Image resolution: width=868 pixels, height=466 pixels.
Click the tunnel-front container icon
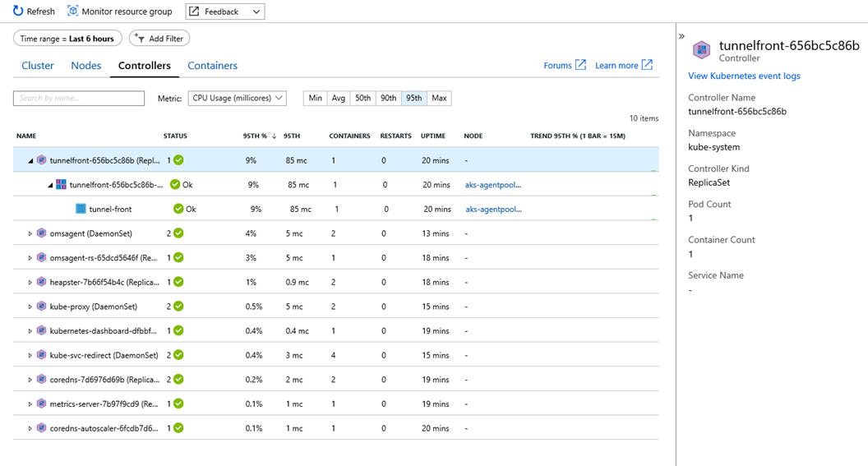(81, 209)
